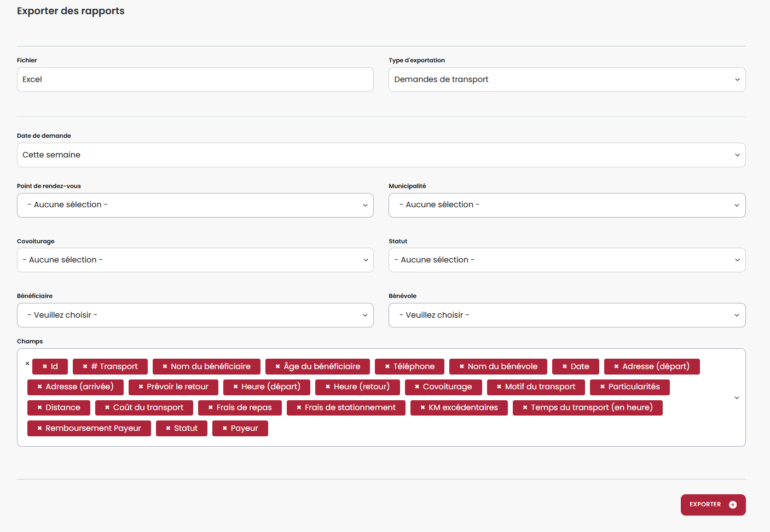Choose a Bénéficiaire from the dropdown
This screenshot has height=532, width=770.
click(195, 315)
